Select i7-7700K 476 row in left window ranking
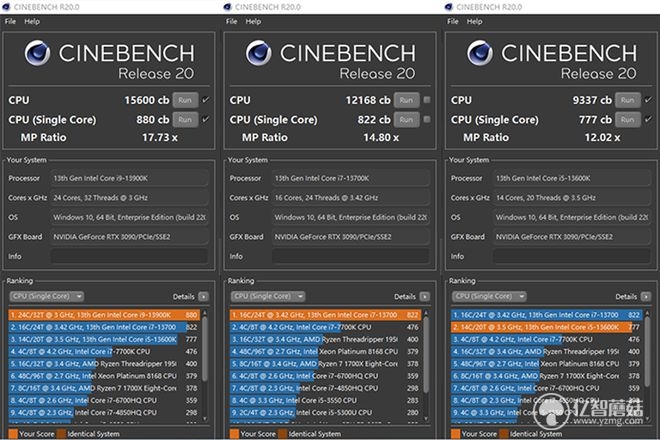The height and width of the screenshot is (440, 660). [x=104, y=352]
